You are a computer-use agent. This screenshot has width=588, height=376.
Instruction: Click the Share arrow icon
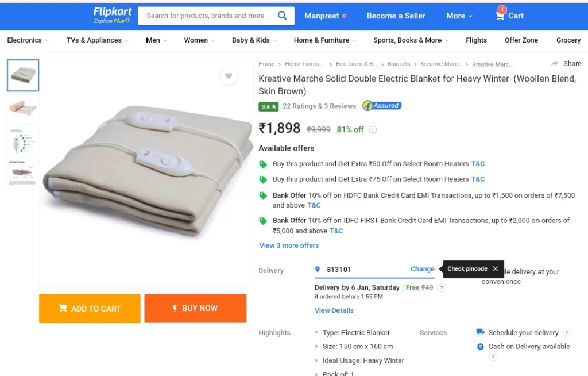(555, 63)
